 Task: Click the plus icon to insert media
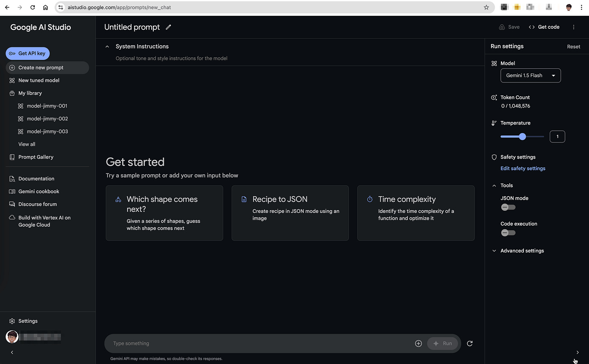pyautogui.click(x=418, y=343)
